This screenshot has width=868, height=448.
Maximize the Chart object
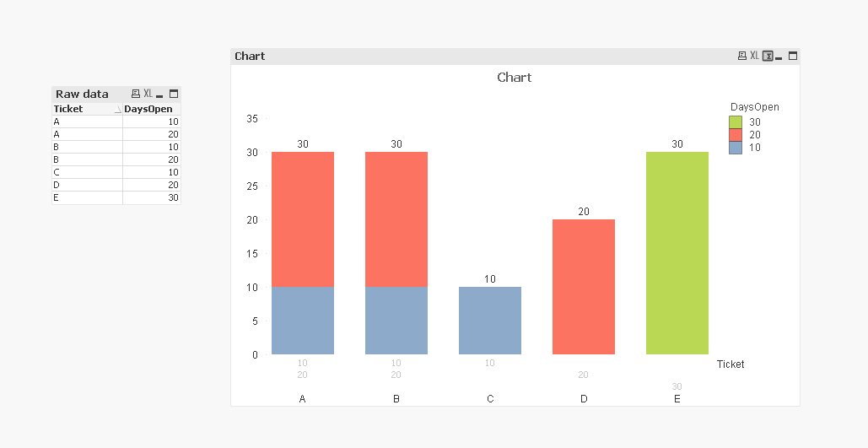(x=793, y=56)
